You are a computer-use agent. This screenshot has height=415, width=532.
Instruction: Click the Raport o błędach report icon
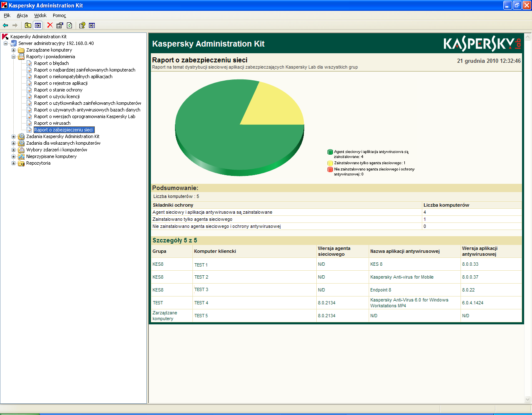[x=29, y=63]
